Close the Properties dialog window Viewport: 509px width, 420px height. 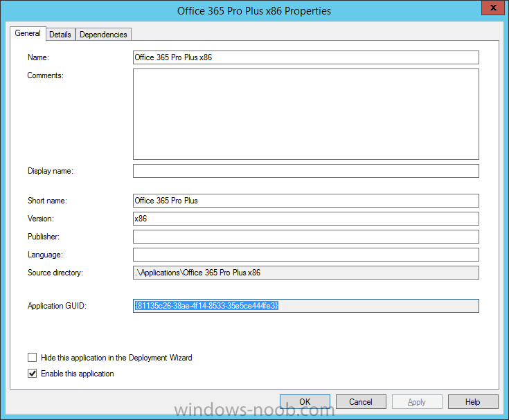coord(493,8)
